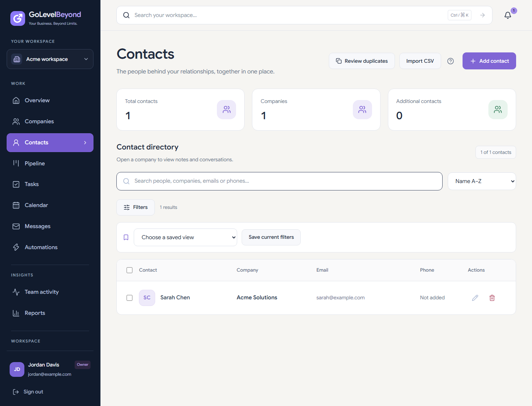Click the Companies card people icon
This screenshot has height=406, width=532.
[x=362, y=110]
